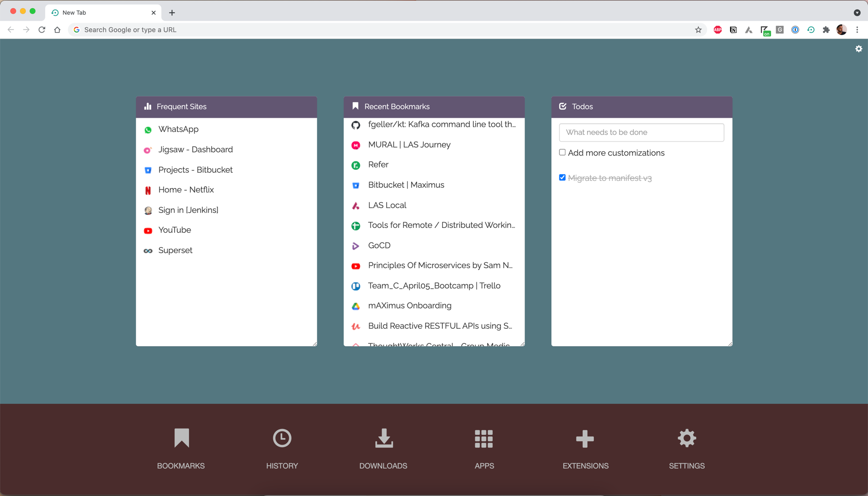
Task: Click the Chrome address bar
Action: pos(387,30)
